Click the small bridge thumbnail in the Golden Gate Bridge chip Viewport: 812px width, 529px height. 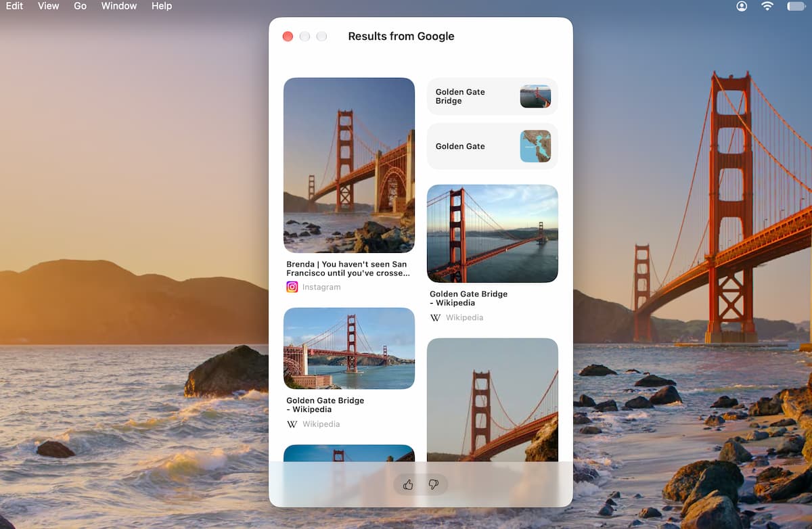[535, 96]
